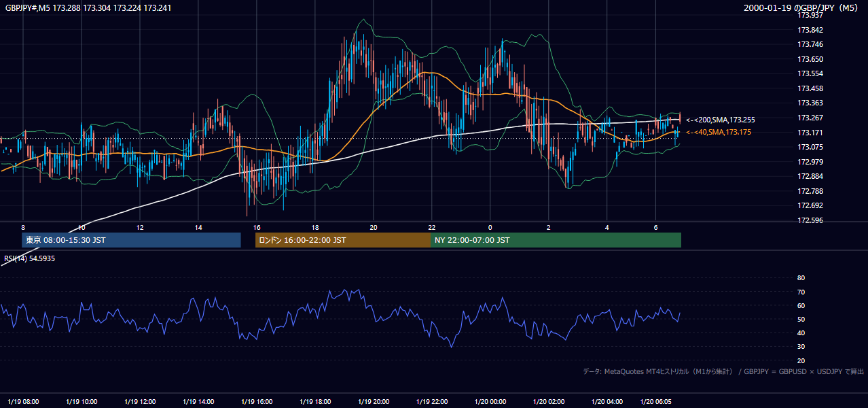This screenshot has width=868, height=408.
Task: Click the chart title '2000-01-19 のGBP/JPY (M5)'
Action: click(801, 7)
